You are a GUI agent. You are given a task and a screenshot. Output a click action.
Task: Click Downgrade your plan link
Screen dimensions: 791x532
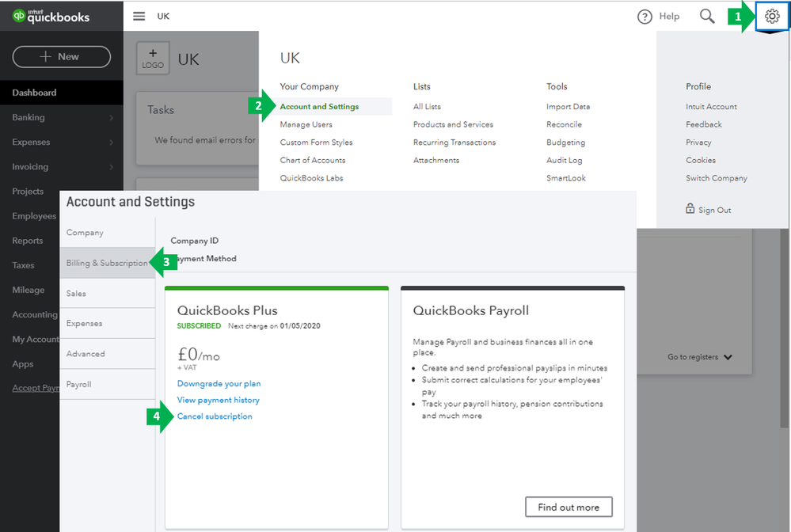(x=219, y=384)
